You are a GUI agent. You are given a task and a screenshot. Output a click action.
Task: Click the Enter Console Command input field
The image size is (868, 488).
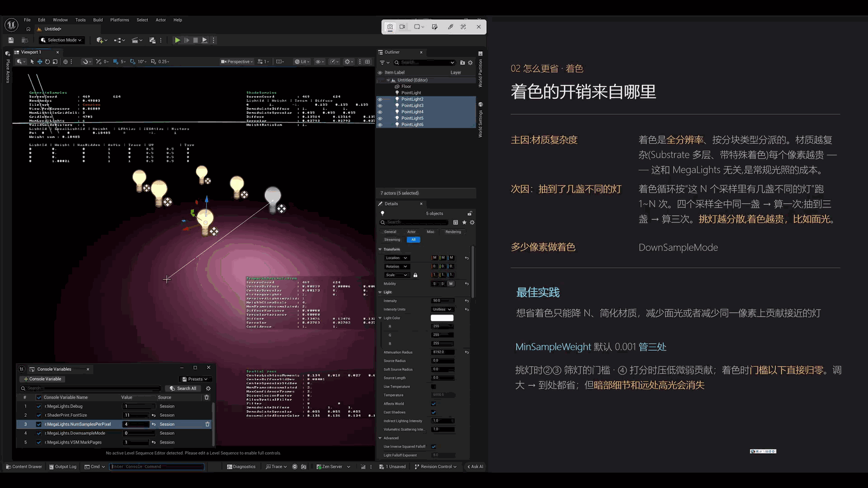point(157,467)
